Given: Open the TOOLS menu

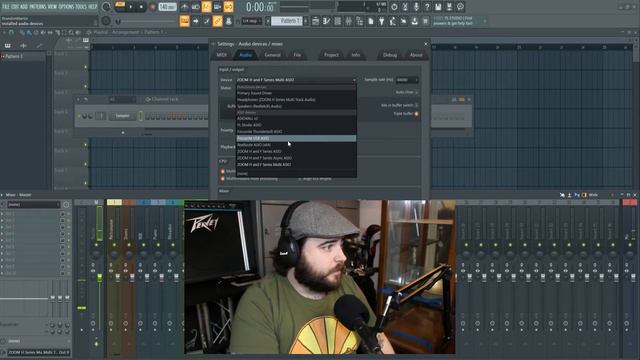Looking at the screenshot, I should 82,7.
